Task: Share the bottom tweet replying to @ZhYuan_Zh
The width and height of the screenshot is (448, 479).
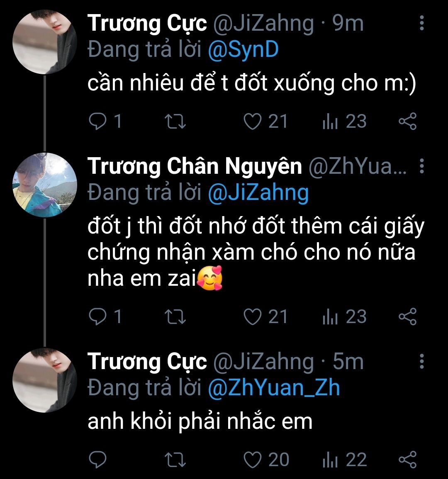Action: coord(407,460)
